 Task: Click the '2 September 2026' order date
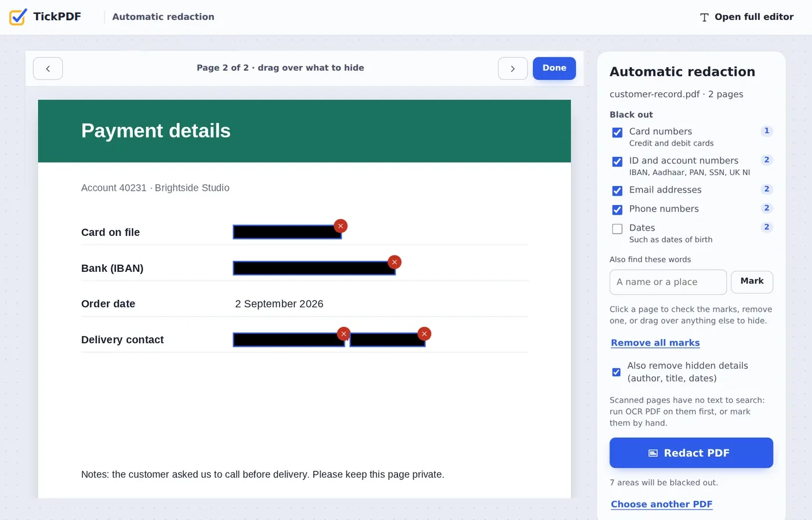[x=279, y=304]
